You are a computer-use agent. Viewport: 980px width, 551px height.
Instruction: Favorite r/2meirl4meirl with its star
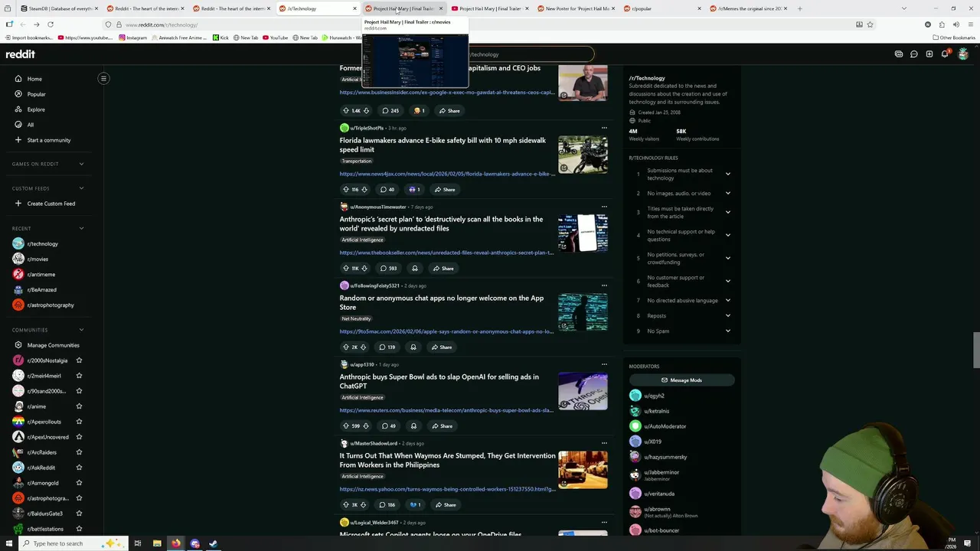79,376
